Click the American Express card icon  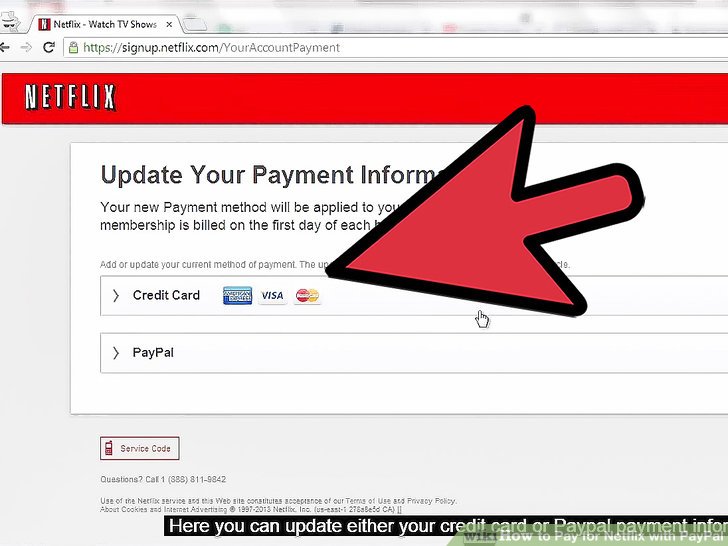[237, 295]
